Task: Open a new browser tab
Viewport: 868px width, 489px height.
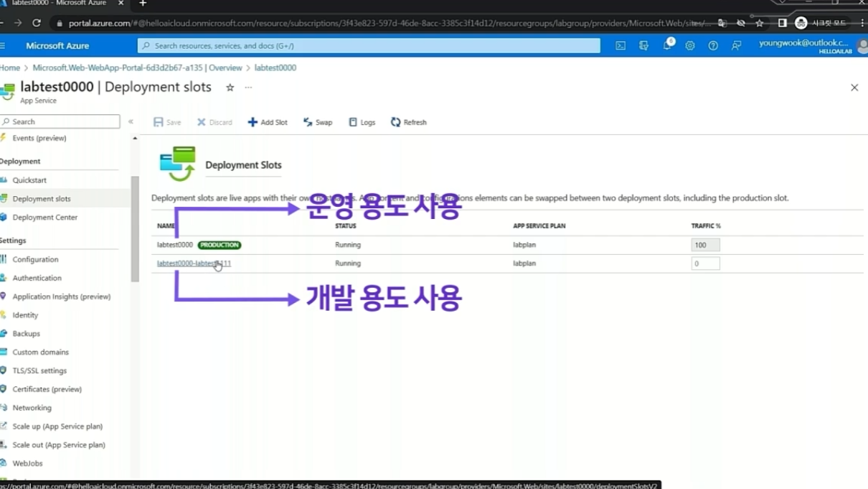Action: click(143, 4)
